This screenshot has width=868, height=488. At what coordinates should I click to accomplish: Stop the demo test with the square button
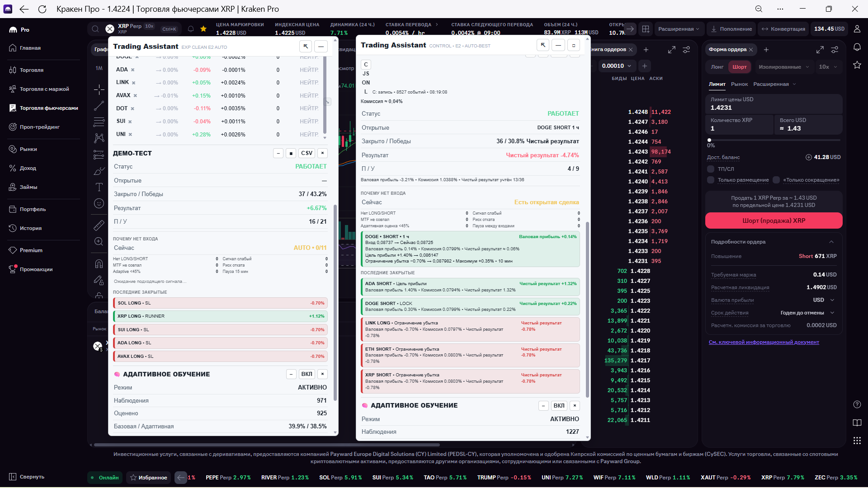[x=291, y=153]
